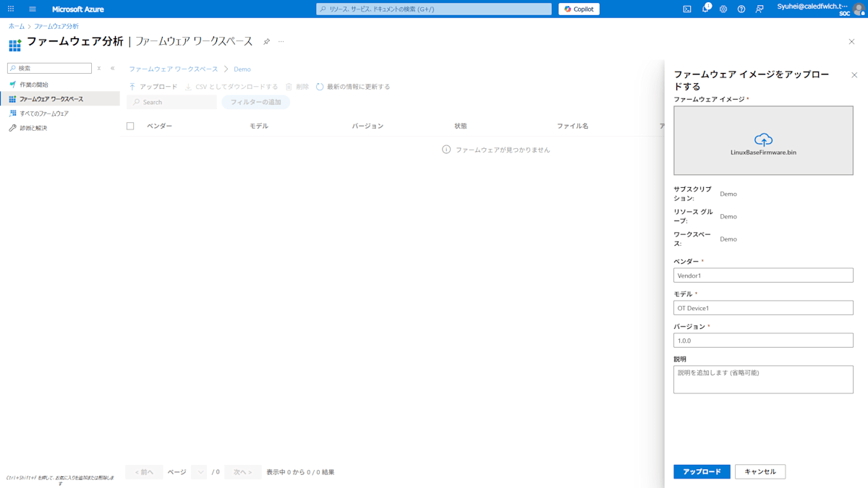Viewport: 868px width, 488px height.
Task: Open the page number dropdown
Action: 200,472
